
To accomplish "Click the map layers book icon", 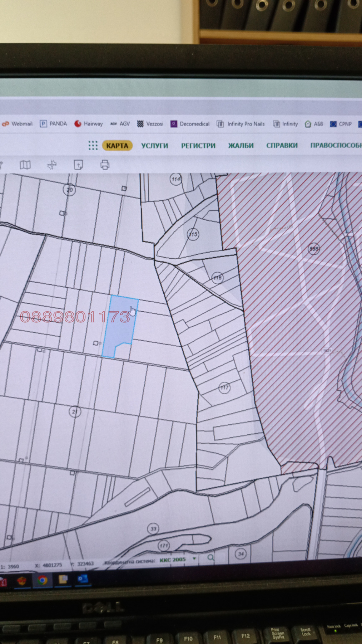I will (25, 165).
